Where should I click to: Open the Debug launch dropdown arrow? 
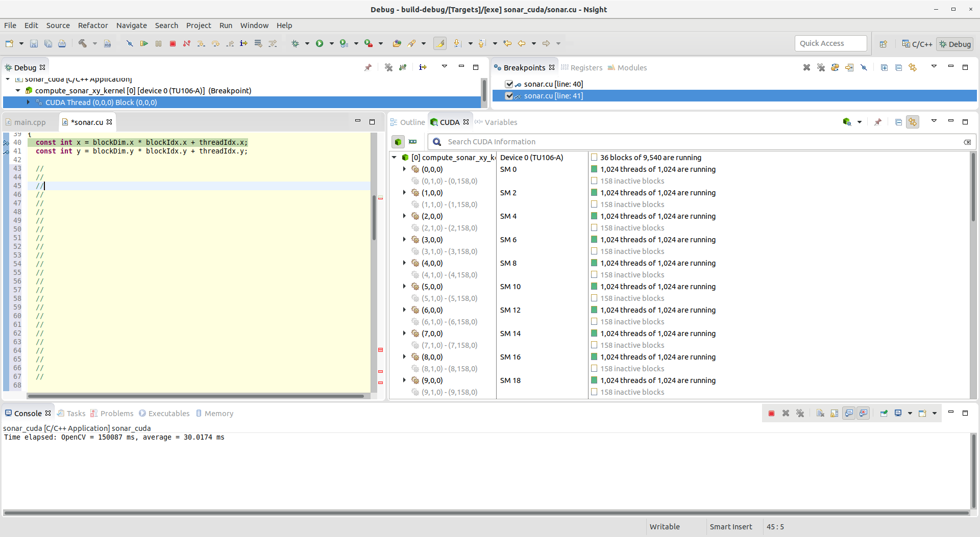[x=307, y=44]
